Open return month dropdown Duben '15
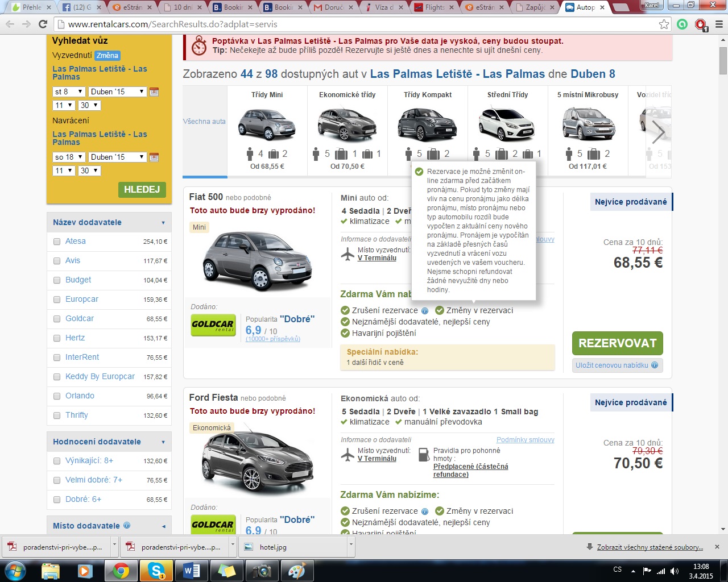This screenshot has height=582, width=728. [117, 157]
